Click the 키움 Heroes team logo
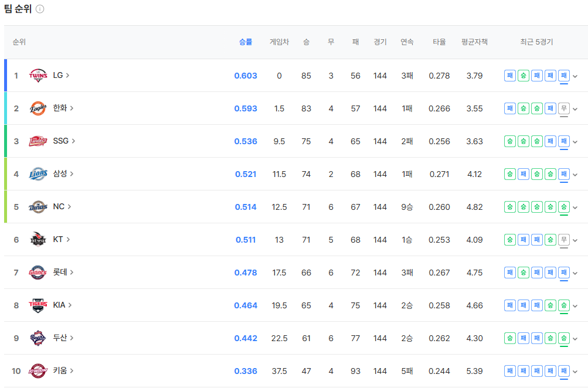588x388 pixels. pos(38,371)
